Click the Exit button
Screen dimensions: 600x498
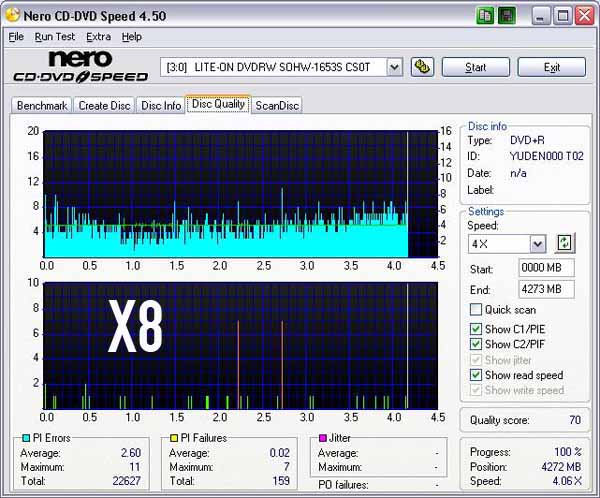click(x=551, y=67)
